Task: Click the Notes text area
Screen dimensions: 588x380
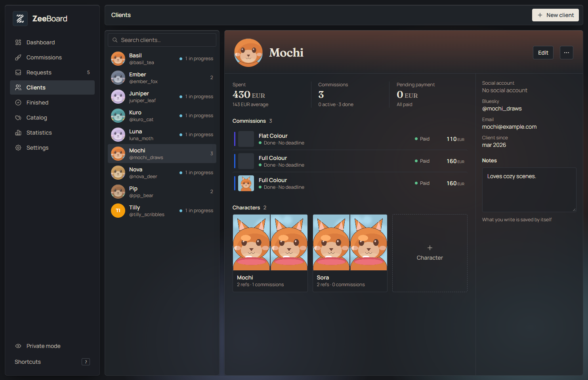Action: 529,190
